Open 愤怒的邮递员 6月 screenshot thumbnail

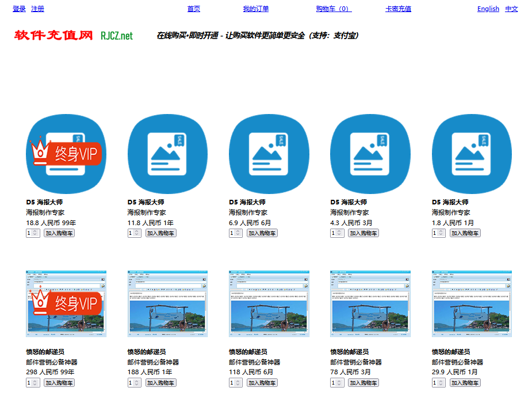point(269,303)
